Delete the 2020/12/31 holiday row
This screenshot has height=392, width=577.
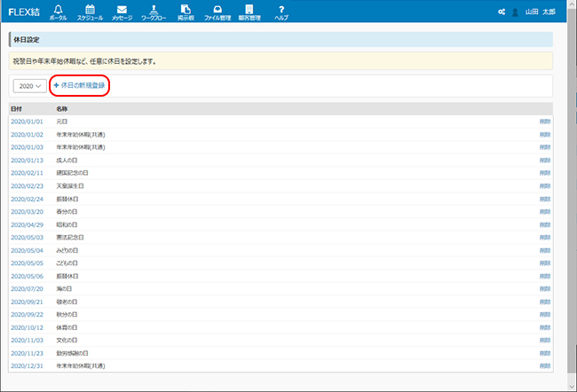(545, 366)
